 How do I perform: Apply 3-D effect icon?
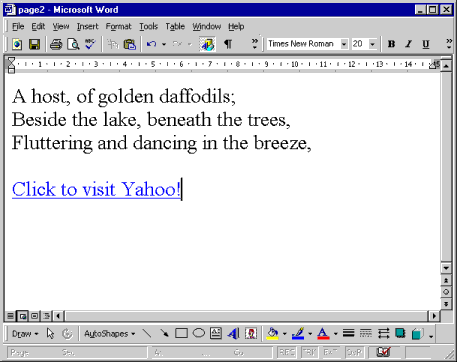click(x=417, y=333)
